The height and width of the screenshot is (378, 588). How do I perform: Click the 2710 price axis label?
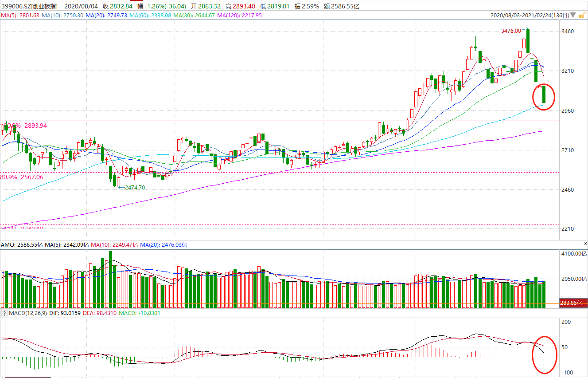(568, 150)
